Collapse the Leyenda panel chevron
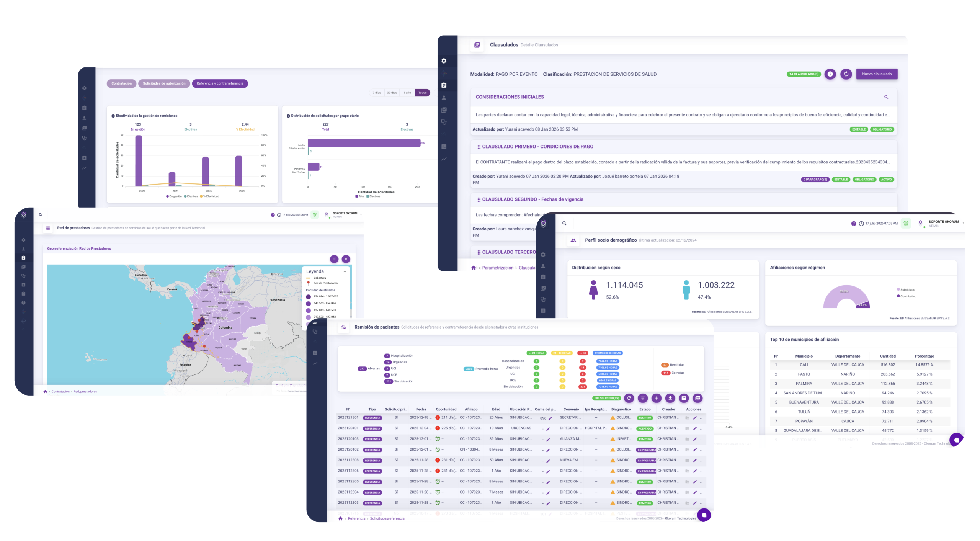 [345, 271]
